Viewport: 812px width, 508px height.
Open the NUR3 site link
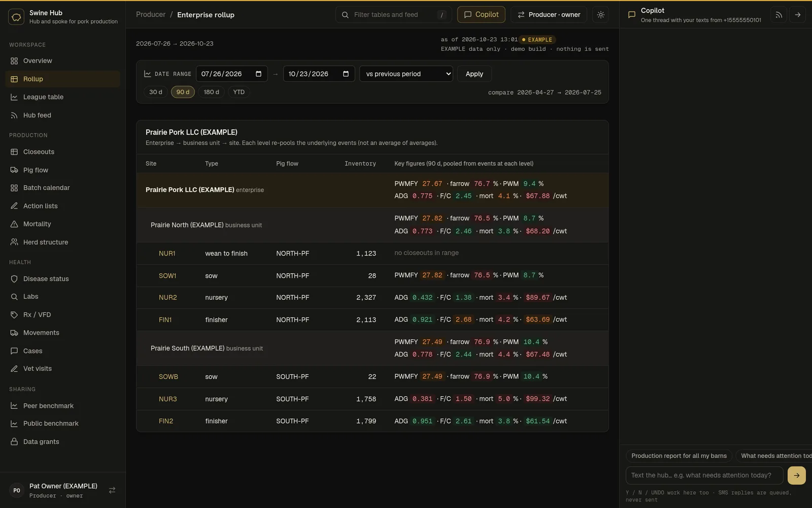tap(168, 399)
